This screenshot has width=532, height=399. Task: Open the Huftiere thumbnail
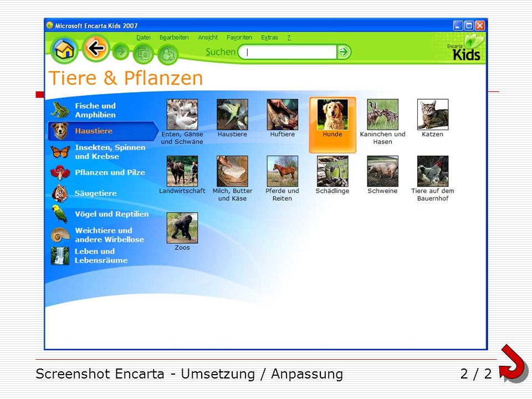pos(282,114)
